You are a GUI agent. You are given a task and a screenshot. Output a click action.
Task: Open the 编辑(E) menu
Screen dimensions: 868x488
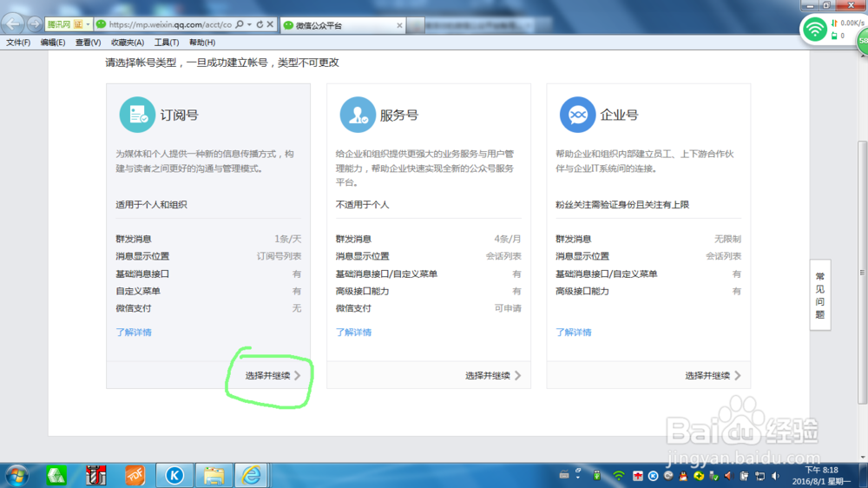tap(53, 42)
